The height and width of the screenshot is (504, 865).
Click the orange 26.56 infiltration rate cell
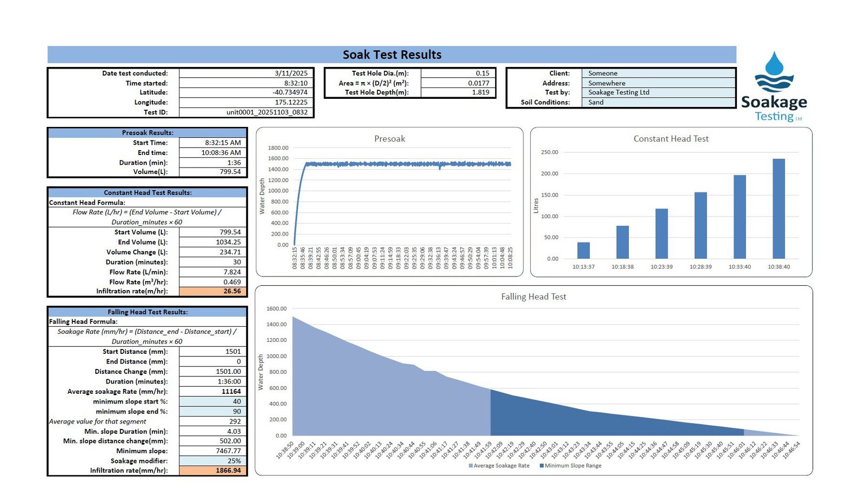pyautogui.click(x=213, y=291)
